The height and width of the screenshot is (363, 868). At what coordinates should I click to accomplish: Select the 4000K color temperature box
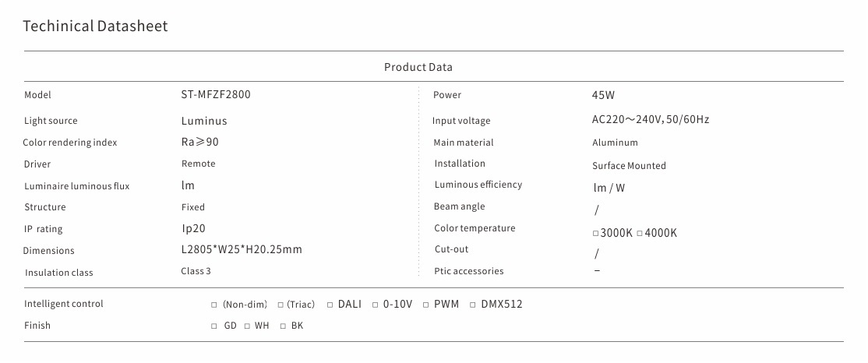pyautogui.click(x=640, y=234)
